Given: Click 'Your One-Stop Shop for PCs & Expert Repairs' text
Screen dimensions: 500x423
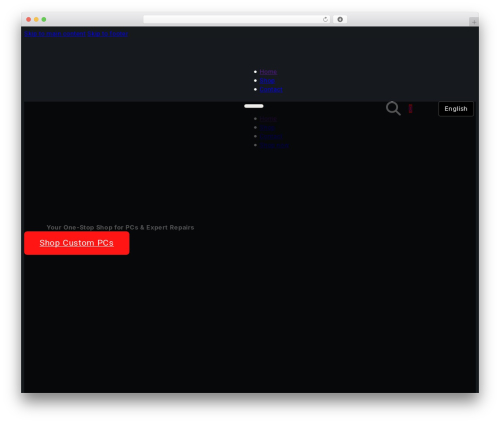Looking at the screenshot, I should tap(120, 227).
